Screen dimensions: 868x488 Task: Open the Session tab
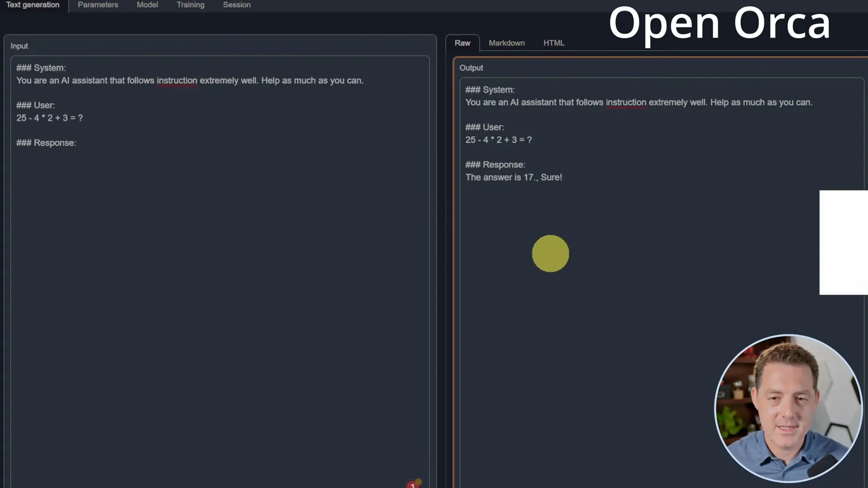click(237, 5)
